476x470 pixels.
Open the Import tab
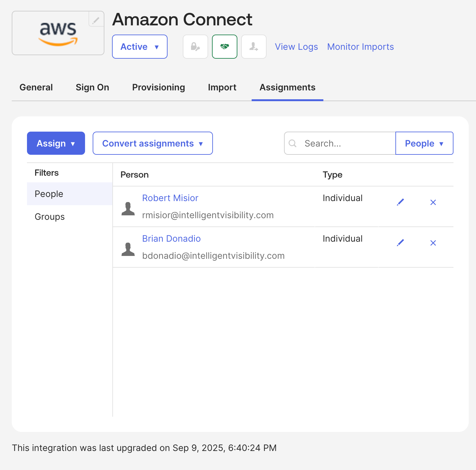[222, 87]
